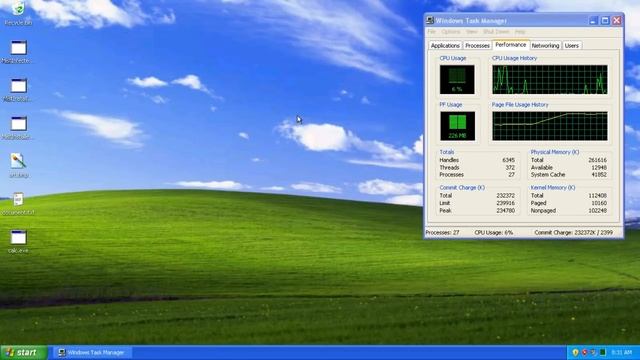The image size is (640, 360).
Task: Click the Paged kernel memory value 10160
Action: (x=599, y=203)
